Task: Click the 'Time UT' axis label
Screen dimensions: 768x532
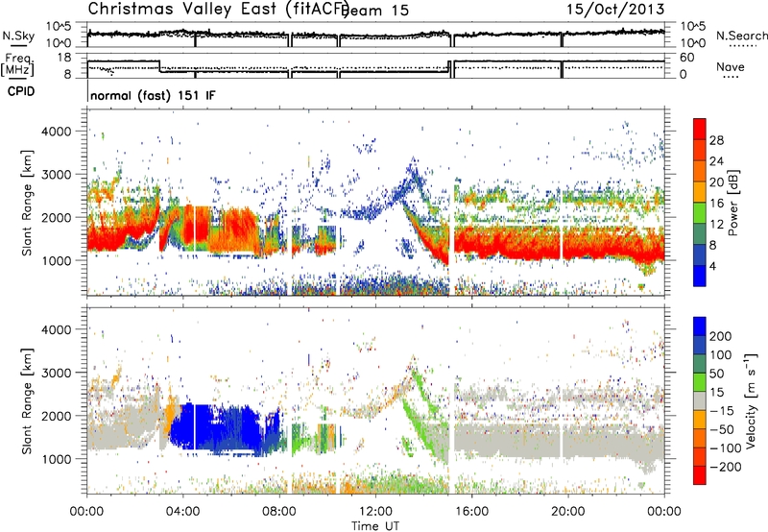Action: (x=375, y=526)
